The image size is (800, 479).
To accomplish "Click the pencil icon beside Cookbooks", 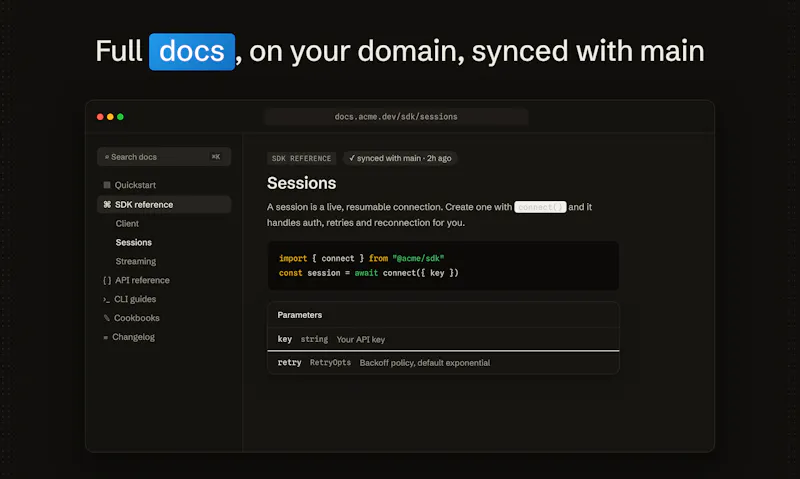I will [x=106, y=318].
